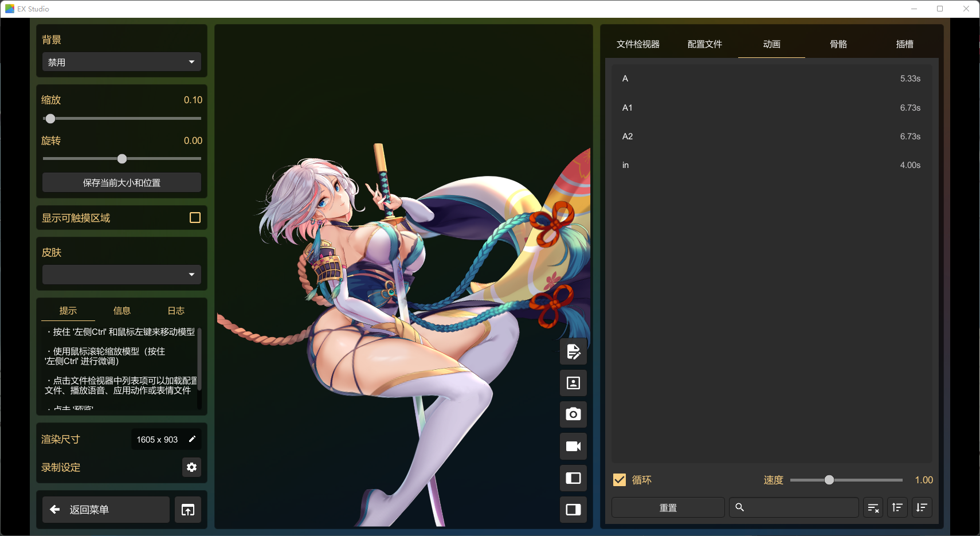Toggle the left sidebar panel icon
Screen dimensions: 980x536
(573, 478)
